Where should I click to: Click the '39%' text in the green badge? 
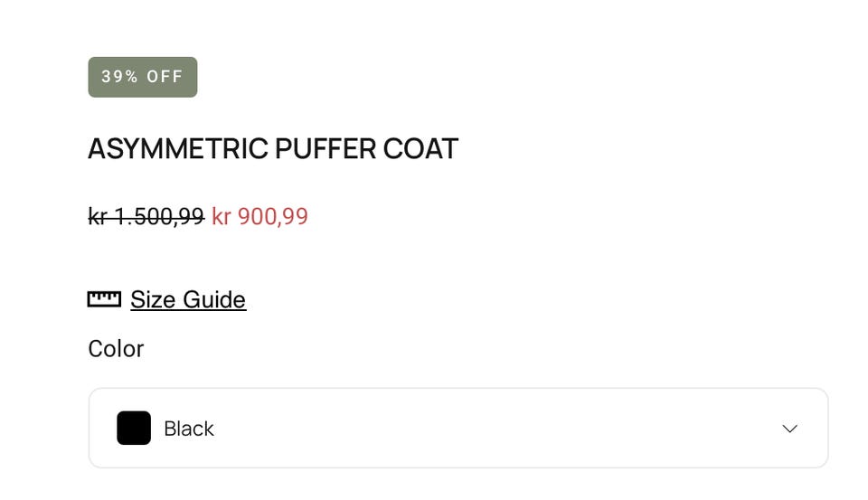click(x=120, y=77)
